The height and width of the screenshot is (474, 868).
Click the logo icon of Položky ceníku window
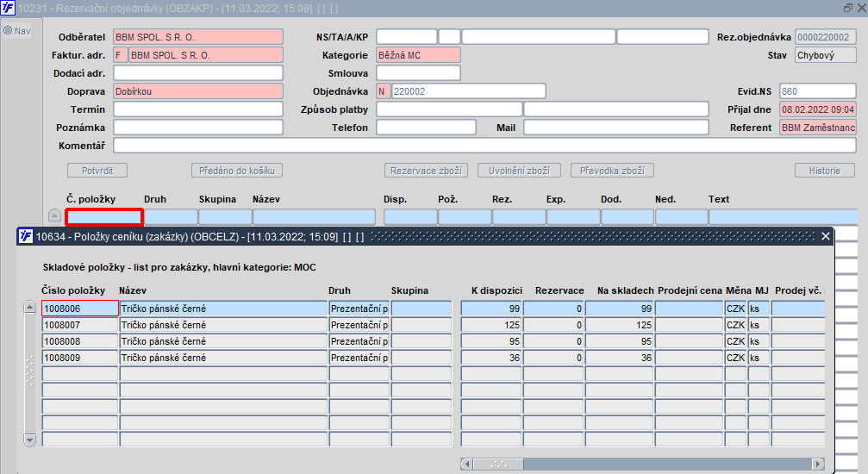[26, 236]
